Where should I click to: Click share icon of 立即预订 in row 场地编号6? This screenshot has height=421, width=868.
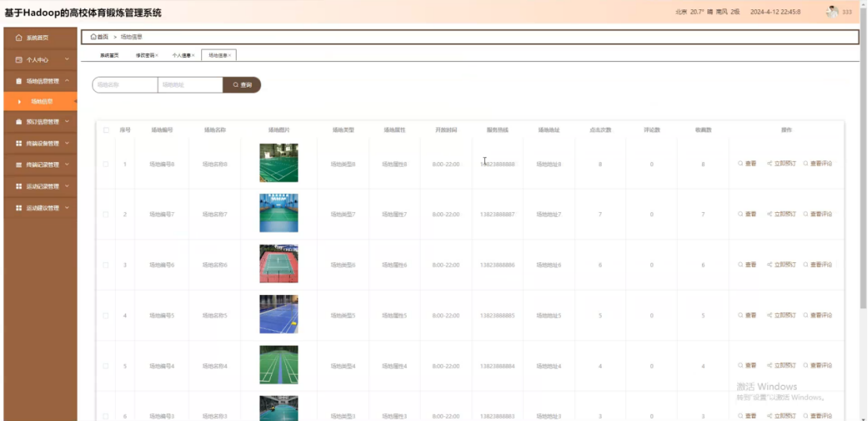pyautogui.click(x=769, y=265)
